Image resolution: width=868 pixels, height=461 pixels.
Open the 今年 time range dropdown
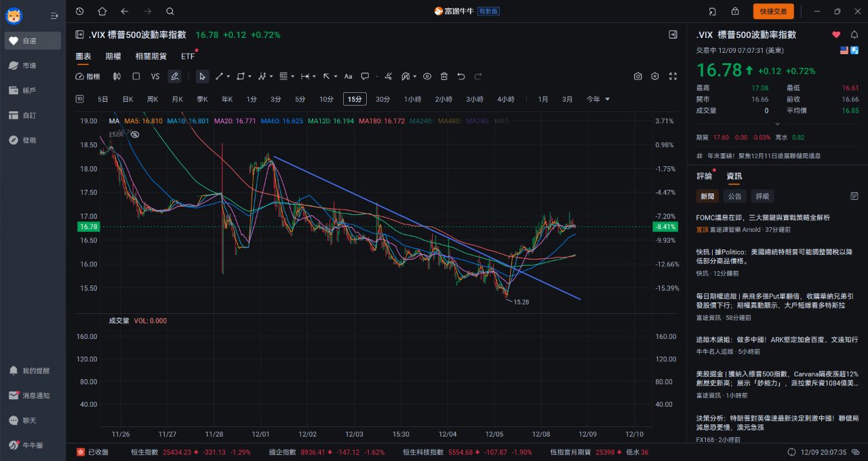(598, 99)
